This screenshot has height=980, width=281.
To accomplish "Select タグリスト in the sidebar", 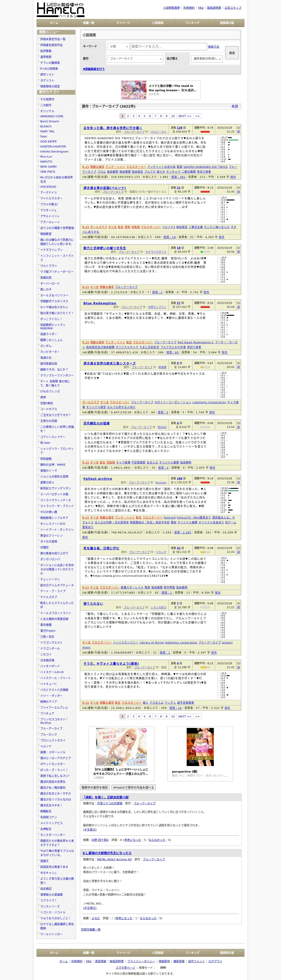I will click(x=47, y=80).
